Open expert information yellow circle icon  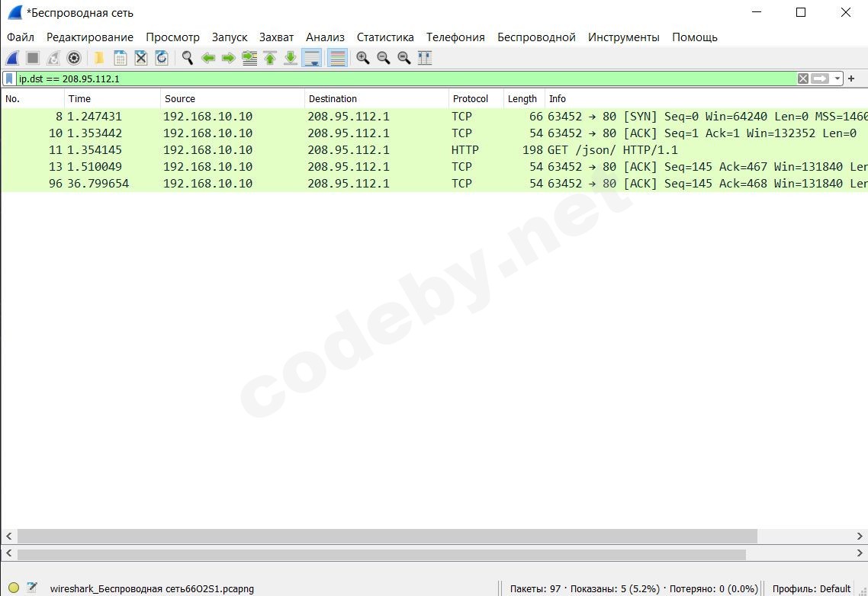click(14, 588)
